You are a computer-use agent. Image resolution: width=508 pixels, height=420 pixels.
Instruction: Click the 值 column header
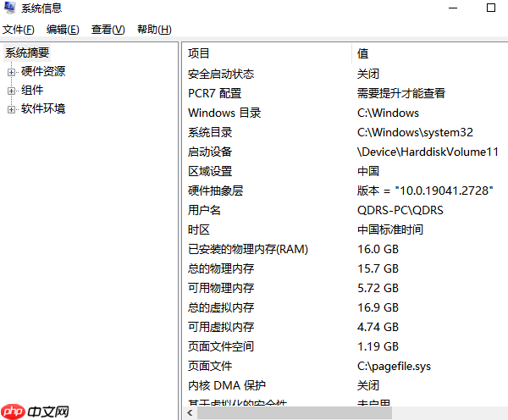tap(430, 53)
